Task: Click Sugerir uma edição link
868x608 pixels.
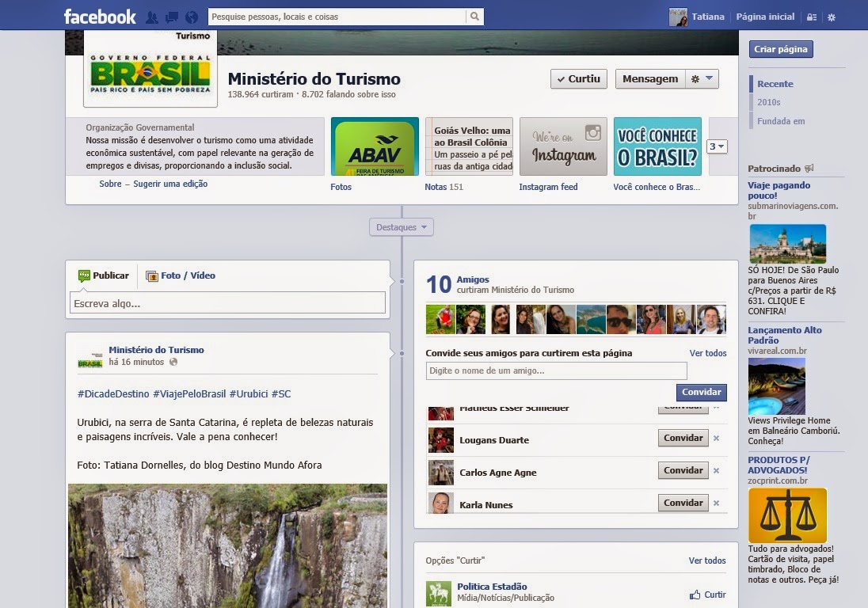Action: (170, 184)
